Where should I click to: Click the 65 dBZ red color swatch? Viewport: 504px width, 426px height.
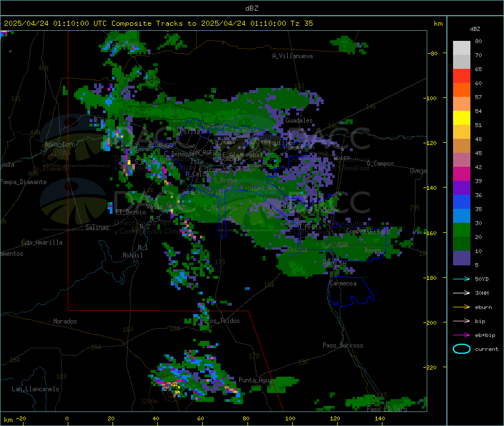(461, 76)
